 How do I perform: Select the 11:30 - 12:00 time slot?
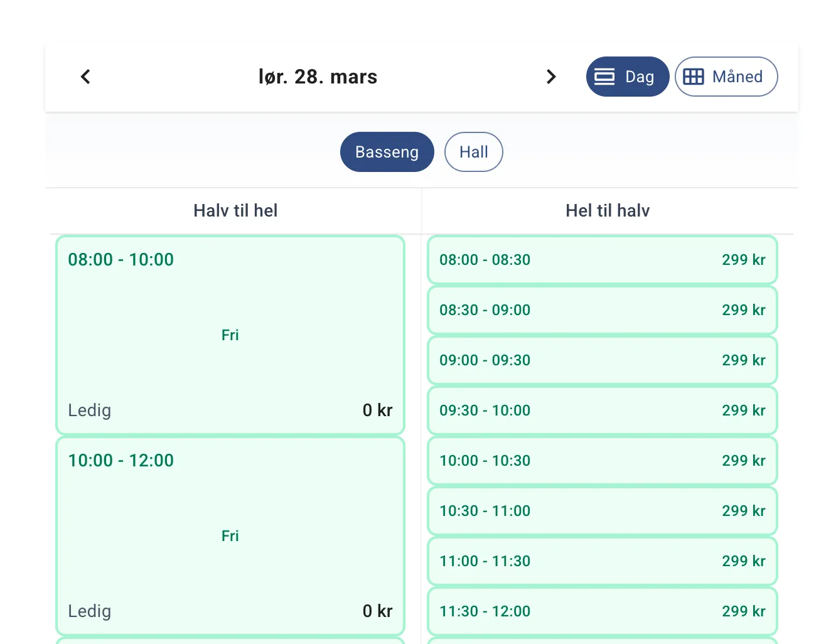602,611
